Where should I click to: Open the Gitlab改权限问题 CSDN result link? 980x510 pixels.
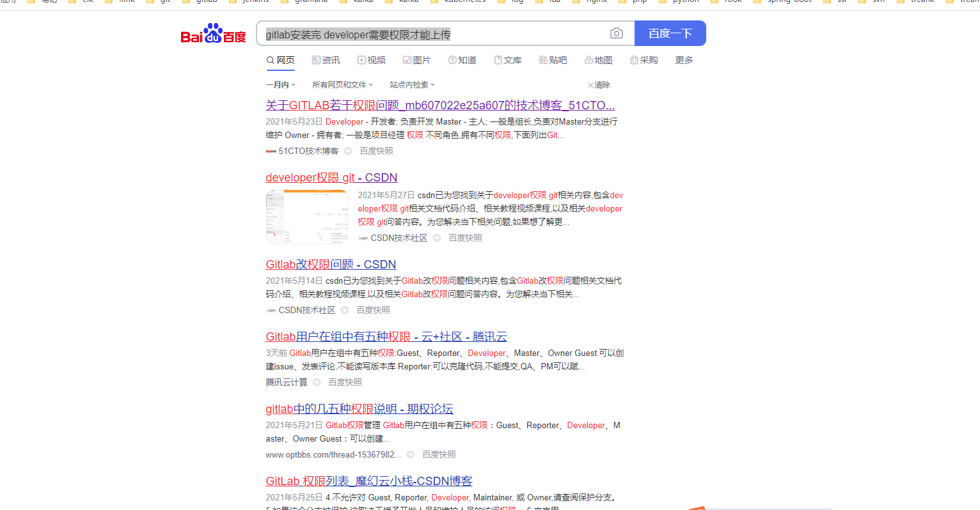tap(330, 264)
